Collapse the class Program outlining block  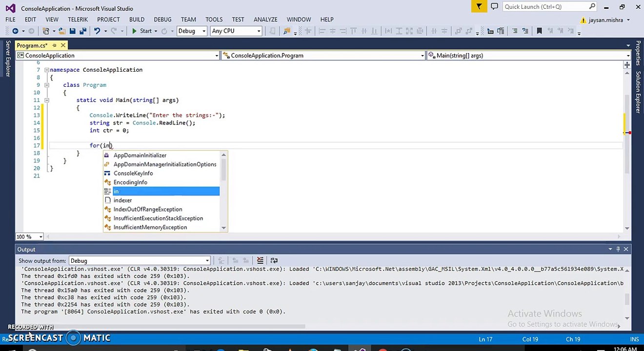[x=46, y=85]
